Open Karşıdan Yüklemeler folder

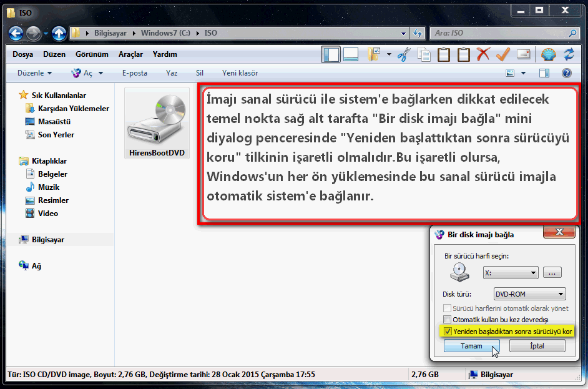[x=74, y=109]
